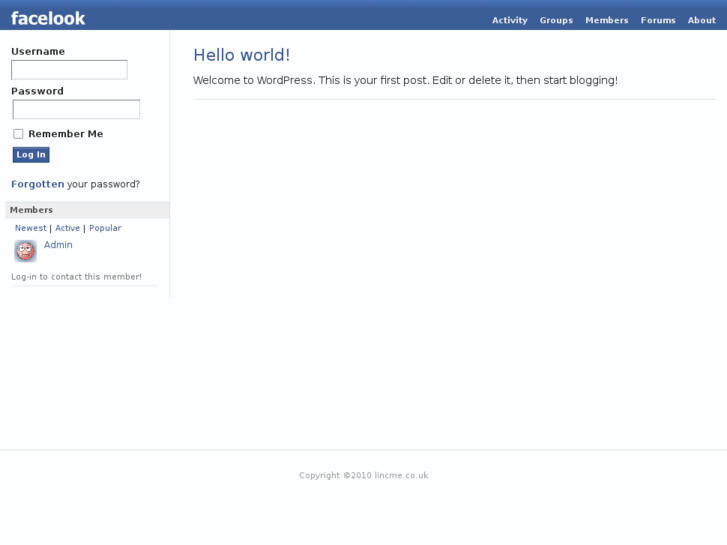Click the 'Log-in to contact this member!' text
Viewport: 727px width, 545px height.
click(77, 277)
